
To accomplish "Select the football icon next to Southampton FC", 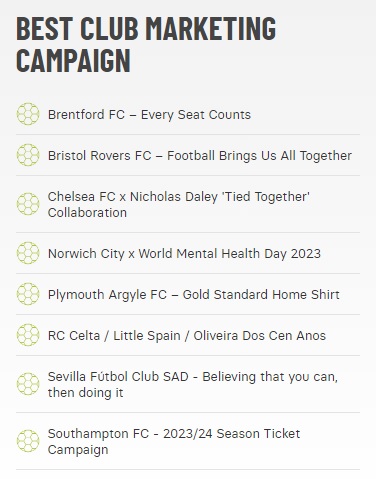I will click(28, 441).
